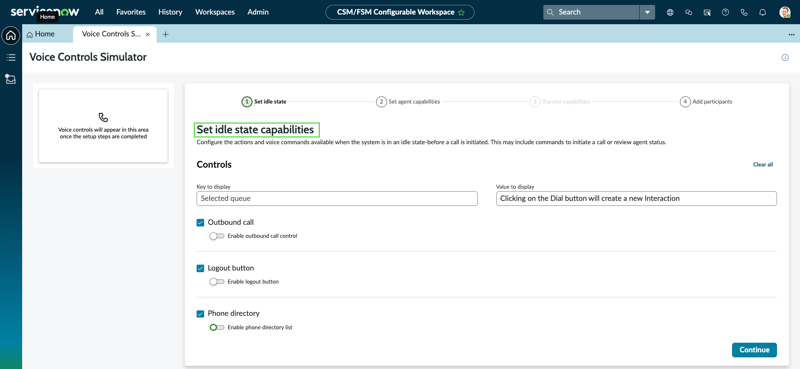Toggle Enable phone directory list switch
This screenshot has height=369, width=800.
pos(217,327)
